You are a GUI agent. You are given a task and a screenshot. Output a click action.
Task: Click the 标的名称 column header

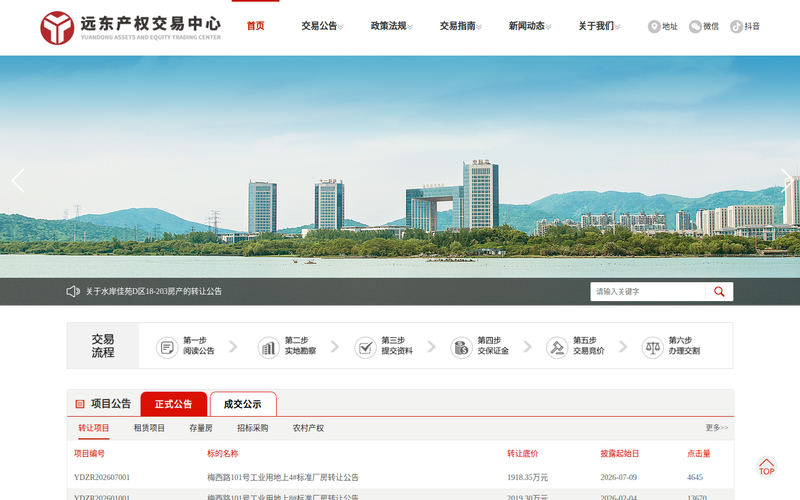pos(222,454)
